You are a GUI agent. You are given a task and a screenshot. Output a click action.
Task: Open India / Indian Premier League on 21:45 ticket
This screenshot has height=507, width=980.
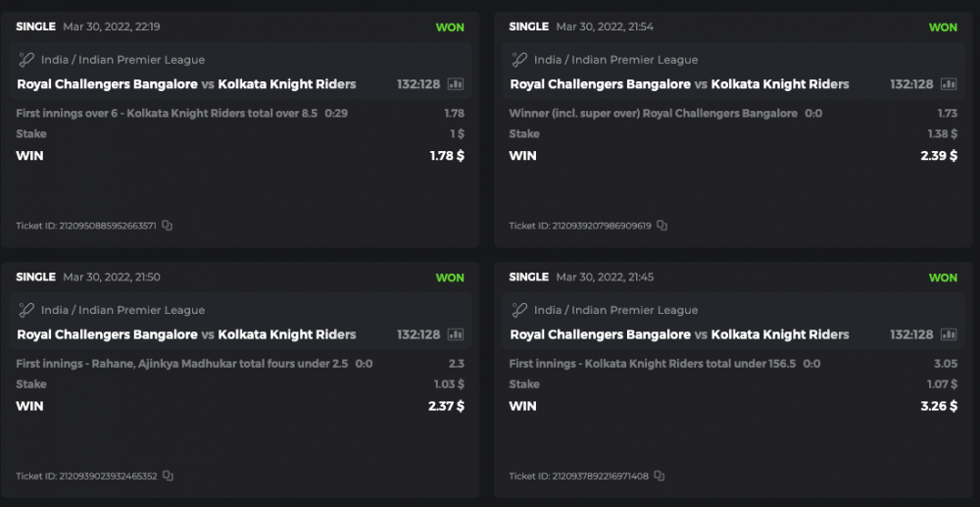point(615,310)
